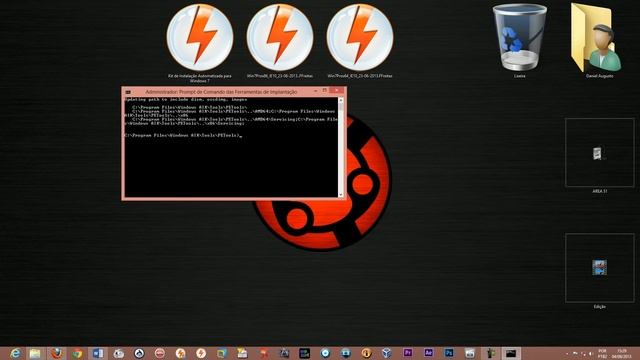Open the Win7Prox64 IE10 desktop icon
This screenshot has width=640, height=360.
coord(360,41)
